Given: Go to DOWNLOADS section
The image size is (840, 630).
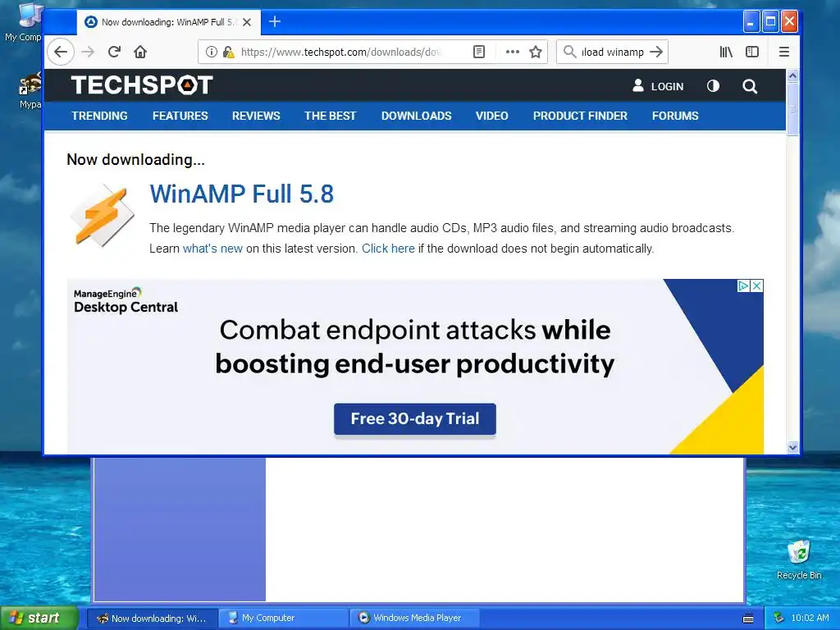Looking at the screenshot, I should point(416,116).
